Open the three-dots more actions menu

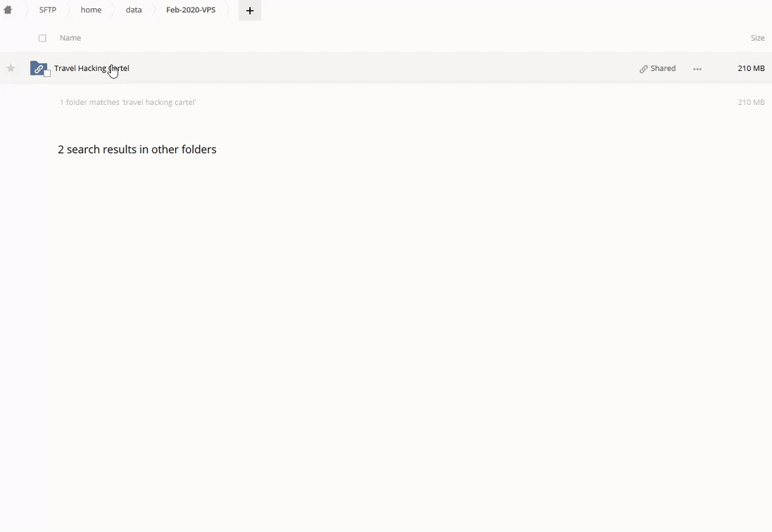697,69
